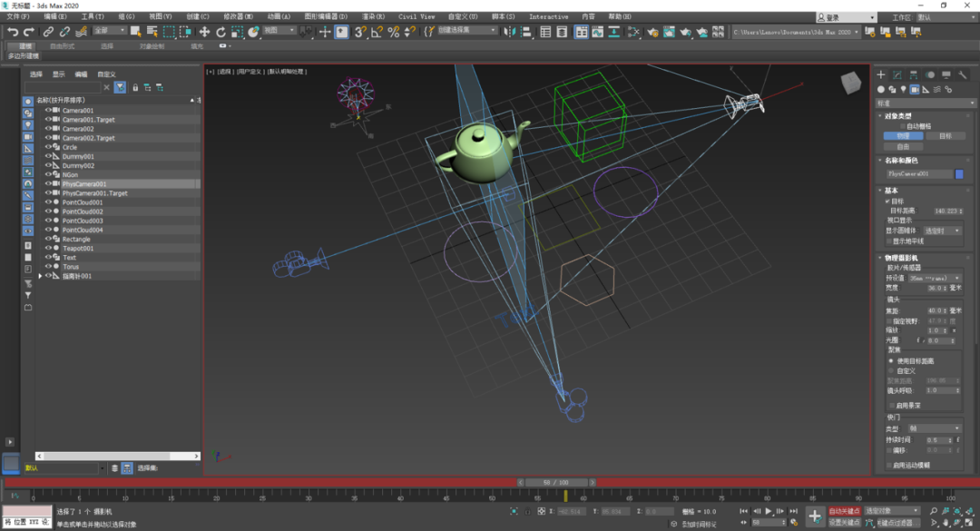Switch to the 自由形式 ribbon tab
This screenshot has height=531, width=980.
tap(62, 46)
